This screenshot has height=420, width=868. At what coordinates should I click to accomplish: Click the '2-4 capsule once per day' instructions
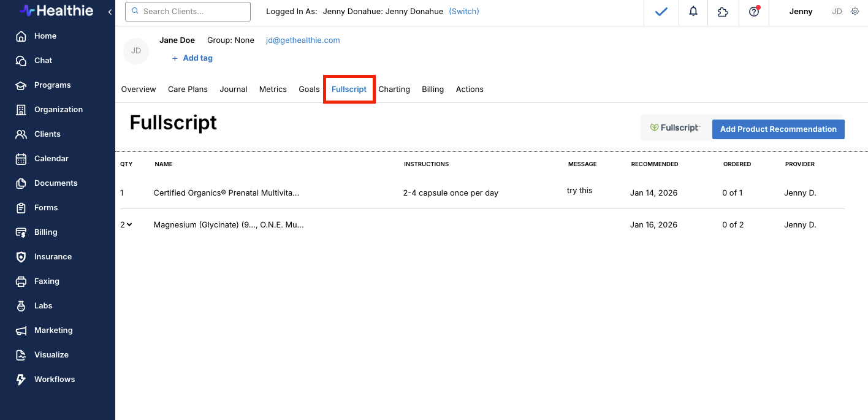click(451, 193)
